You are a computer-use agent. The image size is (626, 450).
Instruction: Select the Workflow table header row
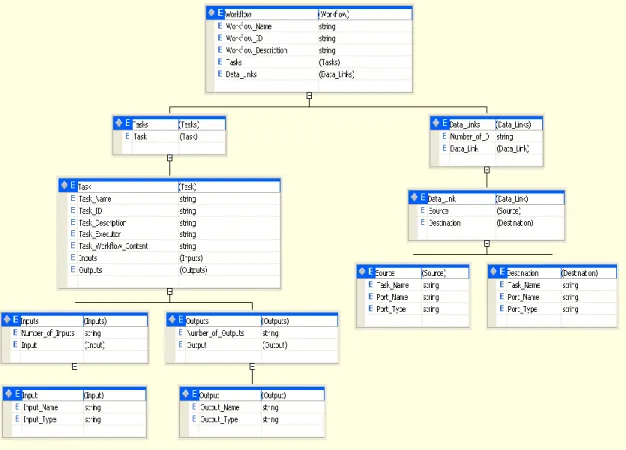point(309,14)
